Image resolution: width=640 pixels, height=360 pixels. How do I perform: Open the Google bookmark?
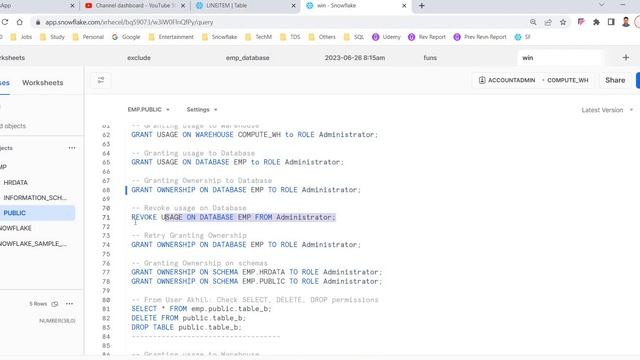pyautogui.click(x=126, y=37)
